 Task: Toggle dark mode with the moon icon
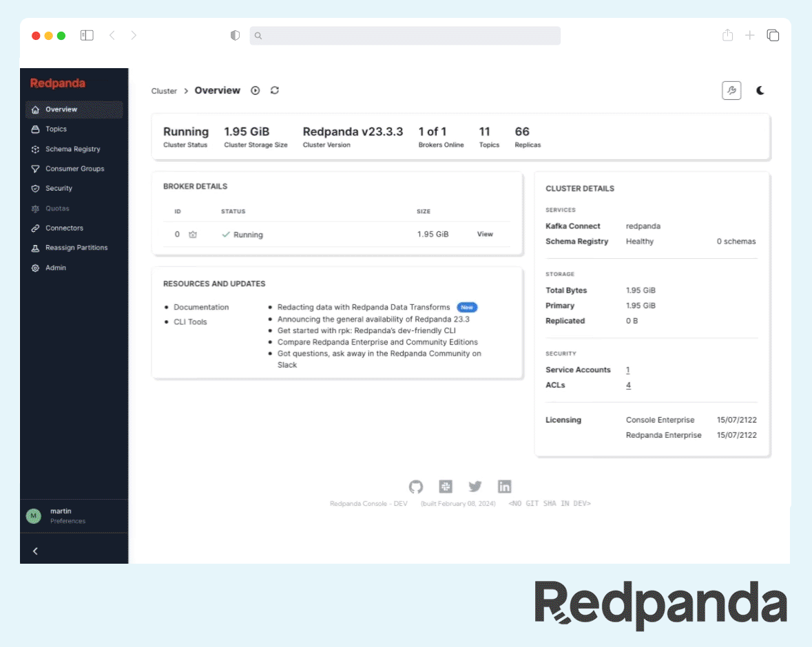pyautogui.click(x=760, y=90)
